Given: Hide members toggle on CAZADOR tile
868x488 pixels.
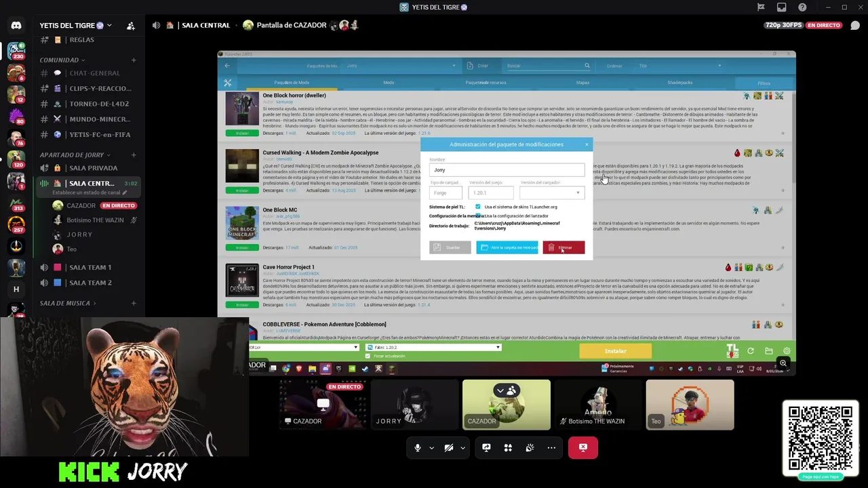Looking at the screenshot, I should click(x=506, y=390).
